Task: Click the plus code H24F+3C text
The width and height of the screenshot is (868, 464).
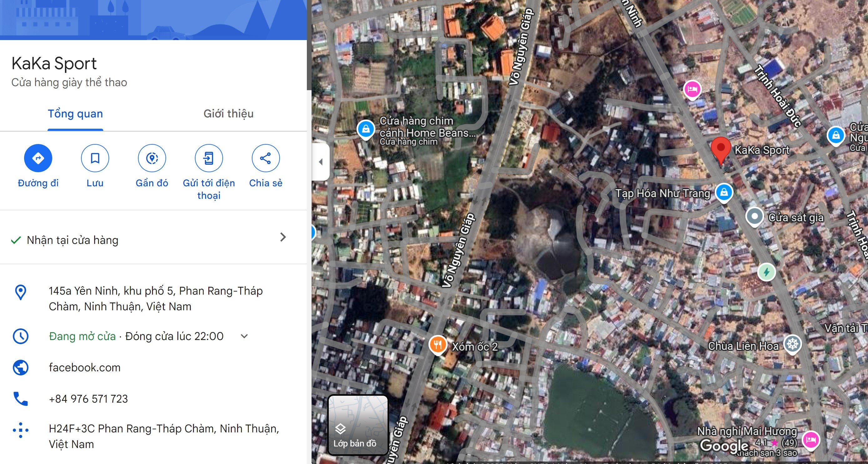Action: pos(164,437)
